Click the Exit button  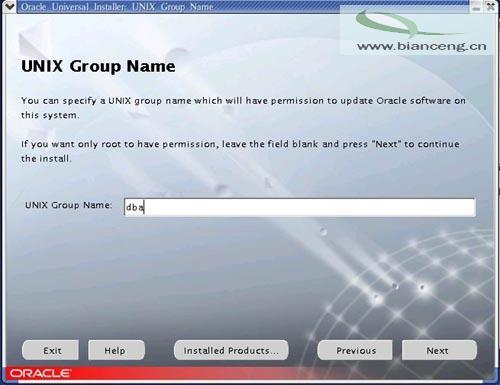click(50, 350)
